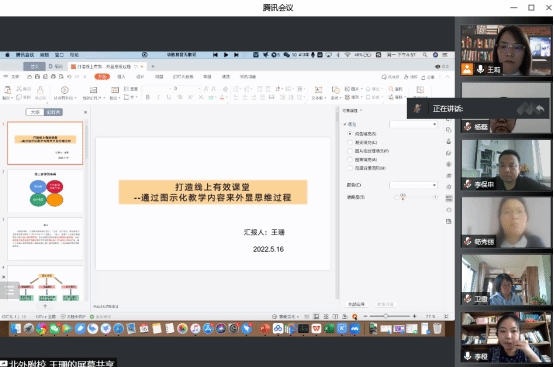Click the 重置背景 button

click(385, 304)
